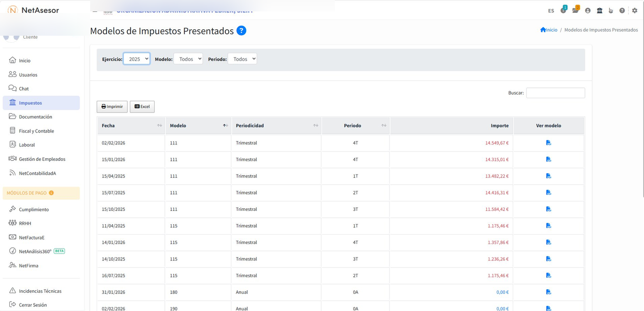Click blue help icon beside page title
The width and height of the screenshot is (644, 311).
[x=241, y=31]
